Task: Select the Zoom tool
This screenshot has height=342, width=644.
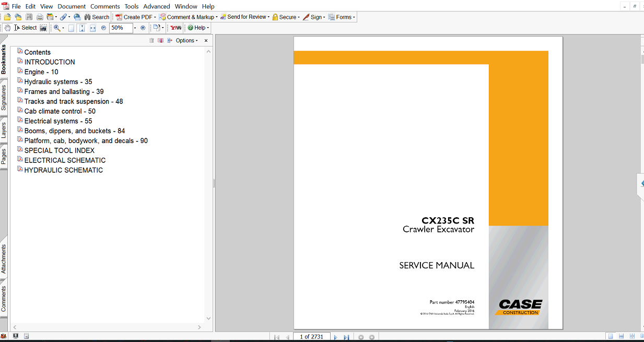Action: coord(57,27)
